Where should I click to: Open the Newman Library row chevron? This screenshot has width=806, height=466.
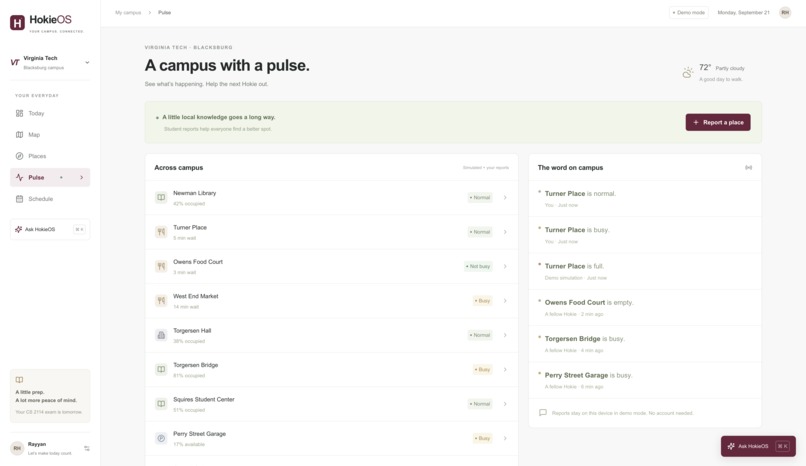click(x=505, y=197)
